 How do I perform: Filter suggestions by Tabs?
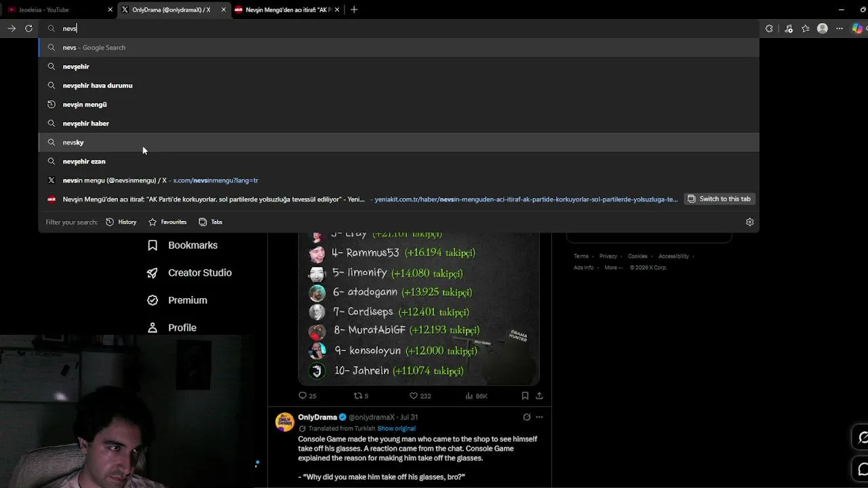coord(211,222)
